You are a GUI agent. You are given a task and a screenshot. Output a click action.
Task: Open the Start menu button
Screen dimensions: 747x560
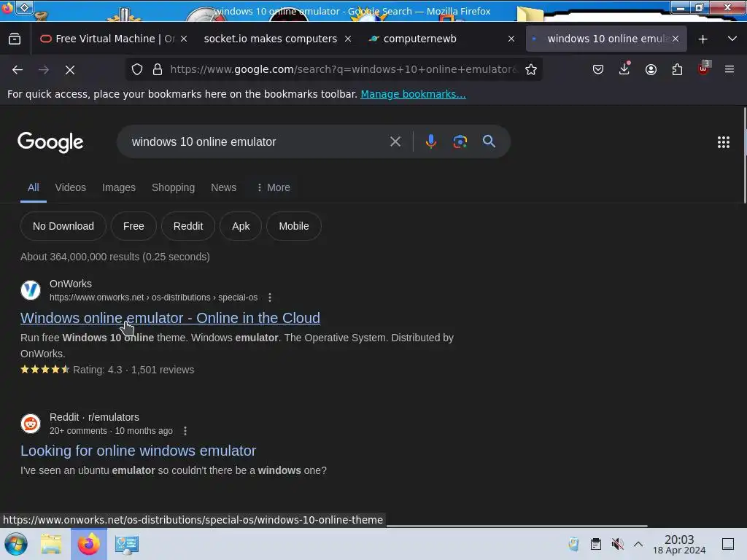coord(16,544)
